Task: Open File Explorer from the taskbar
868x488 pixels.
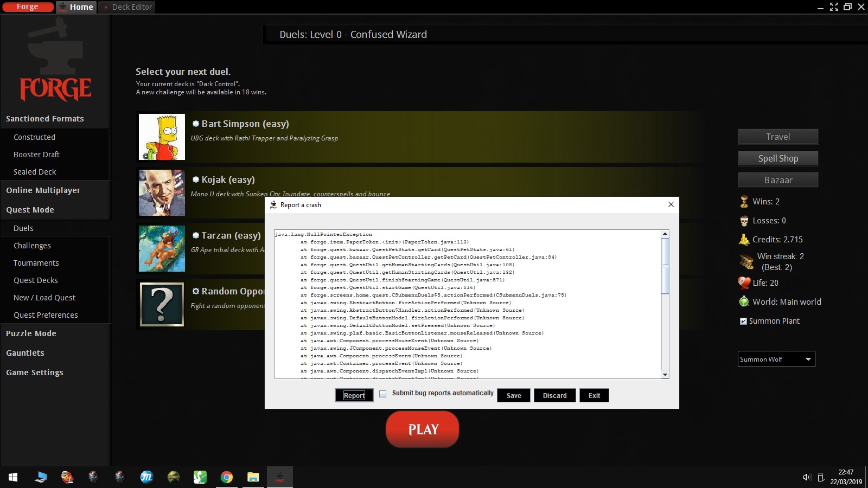Action: coord(253,477)
